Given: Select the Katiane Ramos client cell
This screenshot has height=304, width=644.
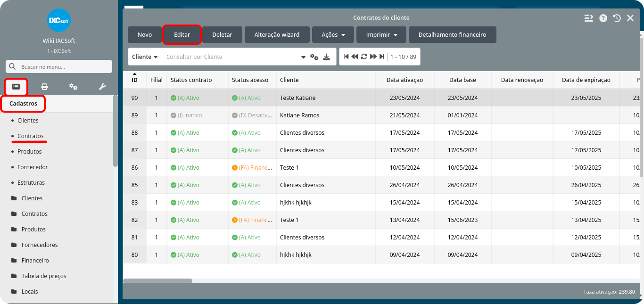Looking at the screenshot, I should pyautogui.click(x=325, y=115).
